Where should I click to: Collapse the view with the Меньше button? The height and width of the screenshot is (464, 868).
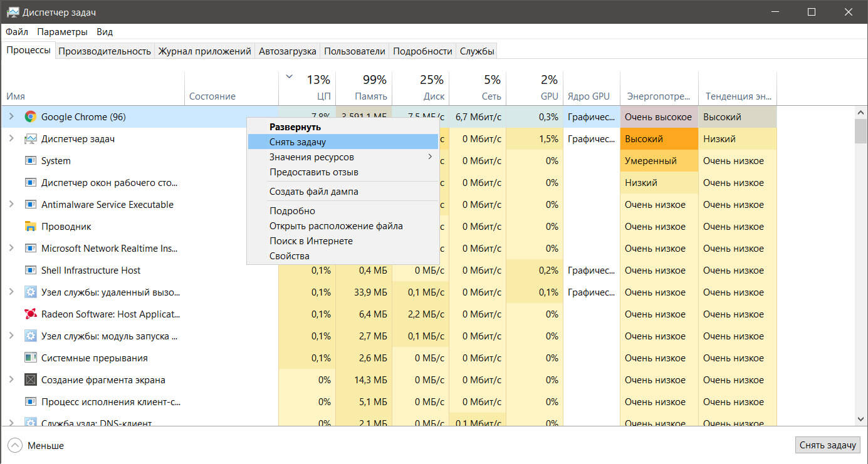point(36,446)
